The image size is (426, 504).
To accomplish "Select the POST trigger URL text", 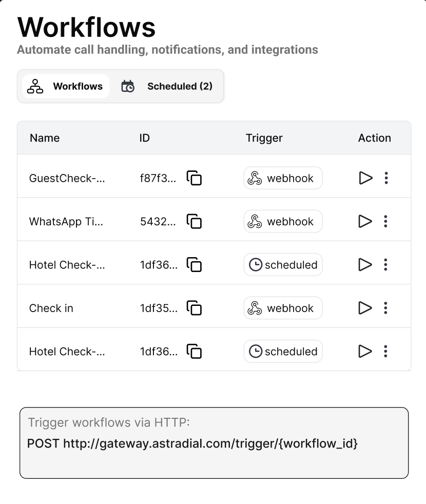I will 192,443.
